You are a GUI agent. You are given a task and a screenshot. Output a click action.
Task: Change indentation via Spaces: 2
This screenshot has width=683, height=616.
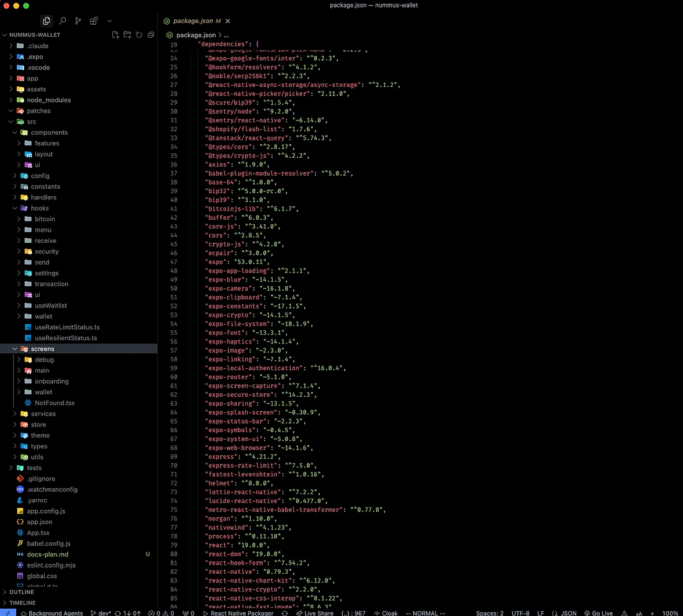point(490,613)
